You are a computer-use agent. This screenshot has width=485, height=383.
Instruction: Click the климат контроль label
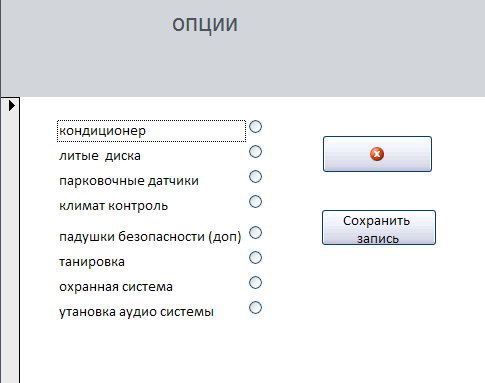(113, 206)
